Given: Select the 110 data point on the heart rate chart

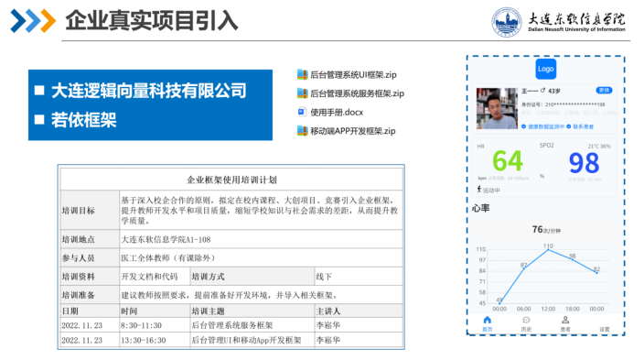Looking at the screenshot, I should pos(548,249).
